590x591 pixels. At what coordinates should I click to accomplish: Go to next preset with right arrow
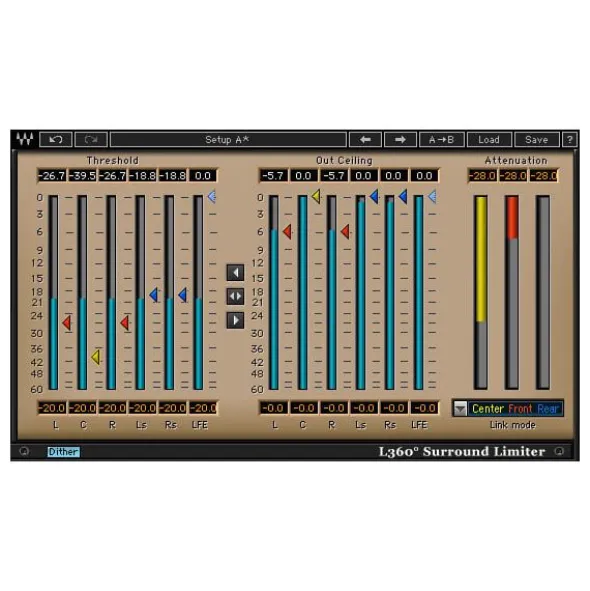coord(400,140)
